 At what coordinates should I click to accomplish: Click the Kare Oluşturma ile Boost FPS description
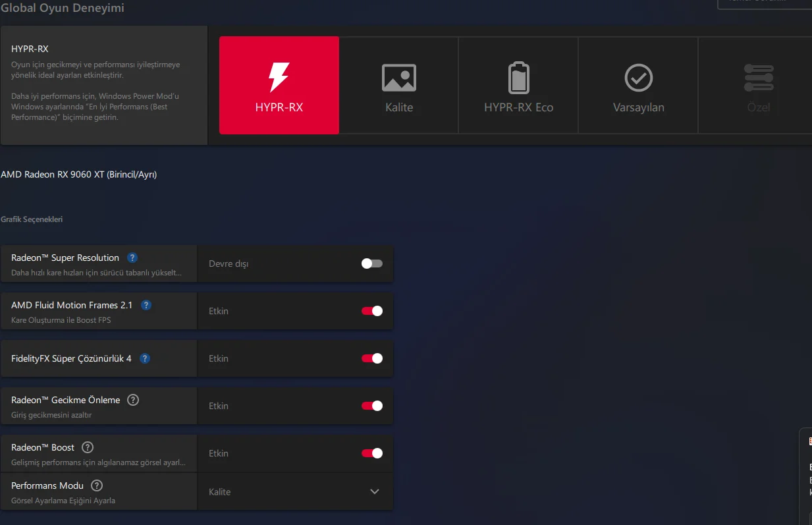61,320
